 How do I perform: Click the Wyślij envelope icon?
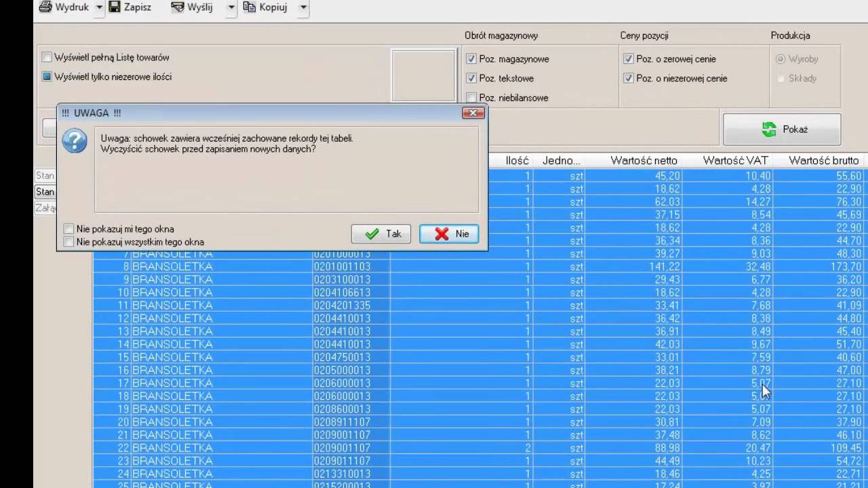coord(178,7)
